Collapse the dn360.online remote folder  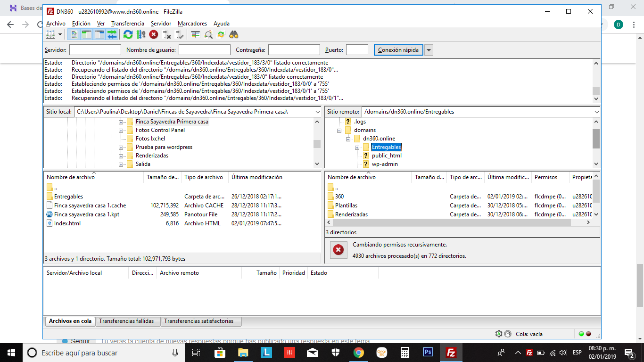(x=348, y=139)
